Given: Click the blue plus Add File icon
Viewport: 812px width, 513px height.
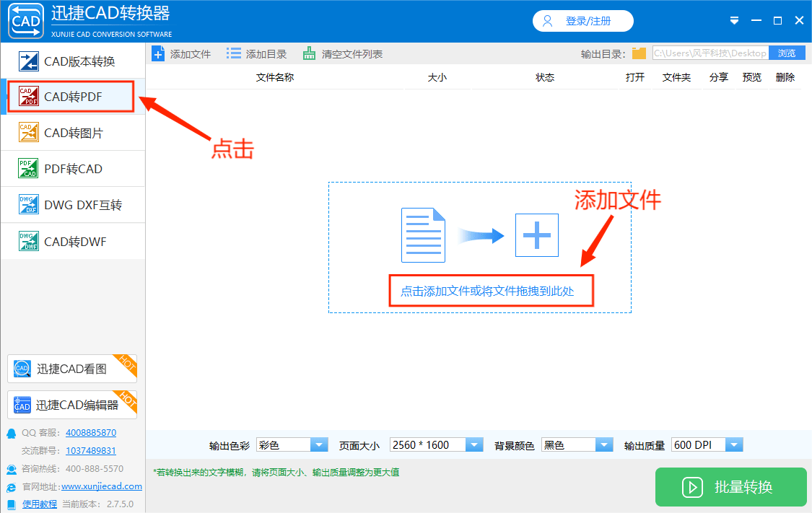Looking at the screenshot, I should coord(158,54).
